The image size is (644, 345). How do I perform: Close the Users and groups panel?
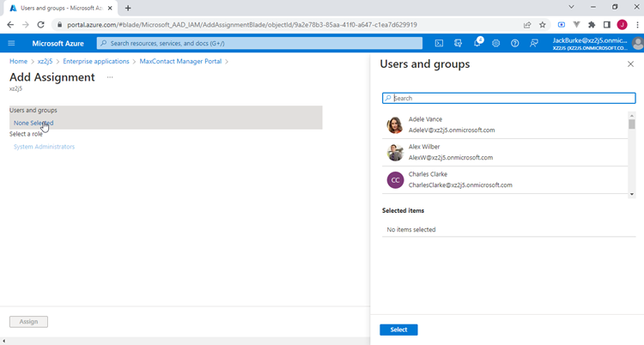[630, 64]
